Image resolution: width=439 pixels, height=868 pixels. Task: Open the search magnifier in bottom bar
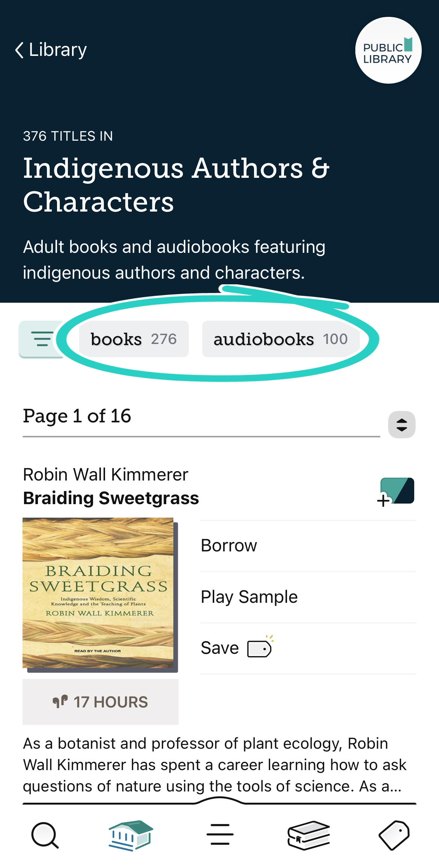tap(45, 835)
